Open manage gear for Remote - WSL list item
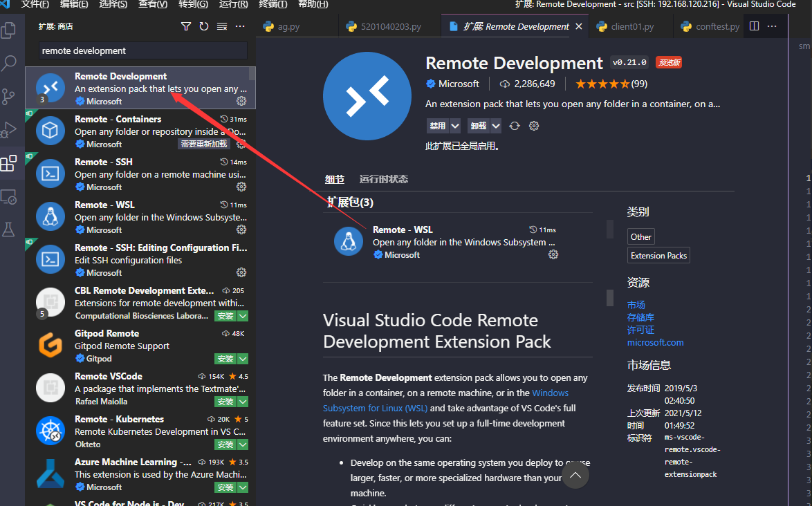Viewport: 812px width, 506px height. [241, 229]
